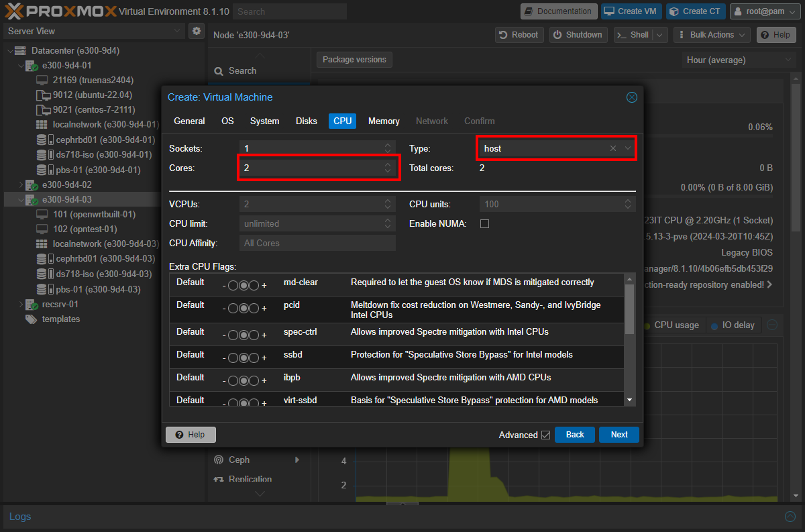Set ssbd flag to off (-)

(x=233, y=358)
